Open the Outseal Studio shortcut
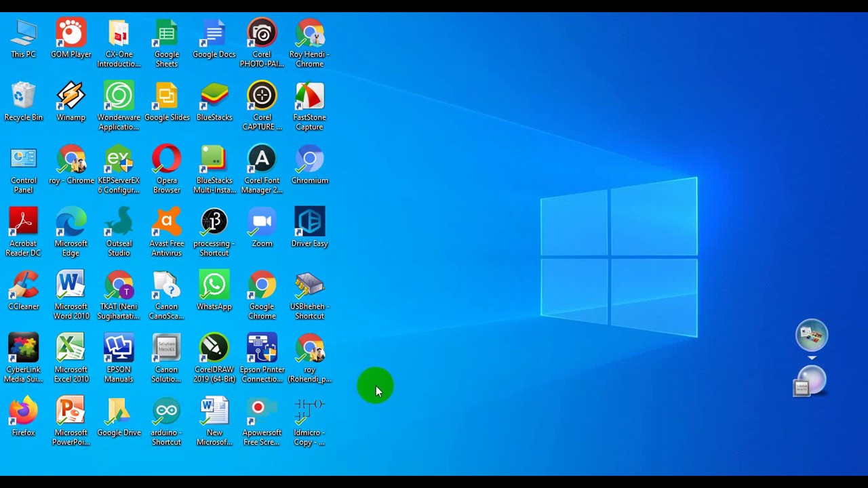Viewport: 868px width, 488px height. pyautogui.click(x=119, y=233)
